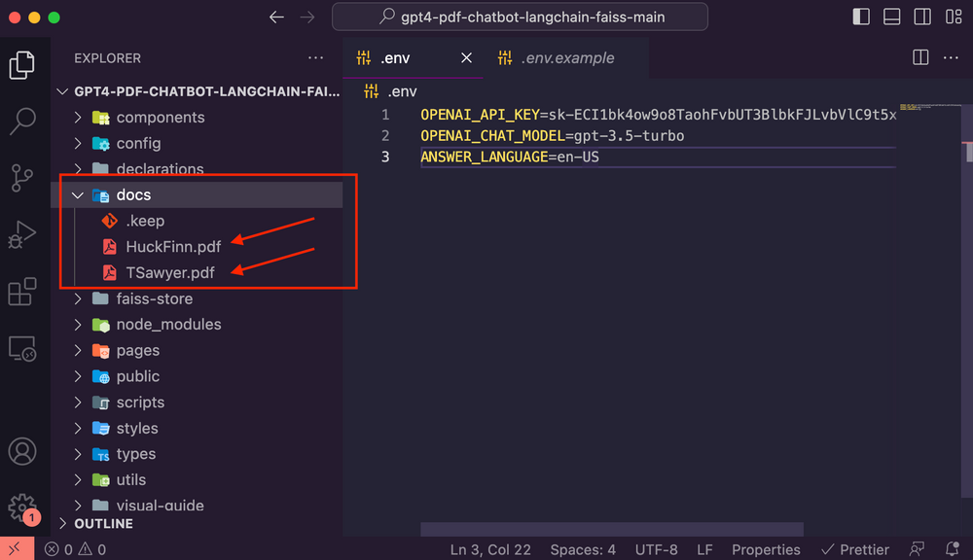Click the LF line ending indicator
The width and height of the screenshot is (973, 560).
705,549
